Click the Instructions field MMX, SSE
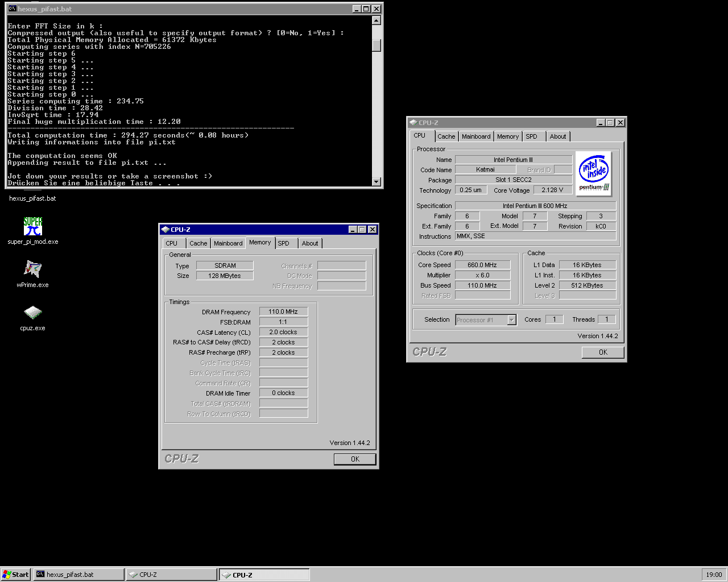Screen dimensions: 728x582 click(535, 236)
